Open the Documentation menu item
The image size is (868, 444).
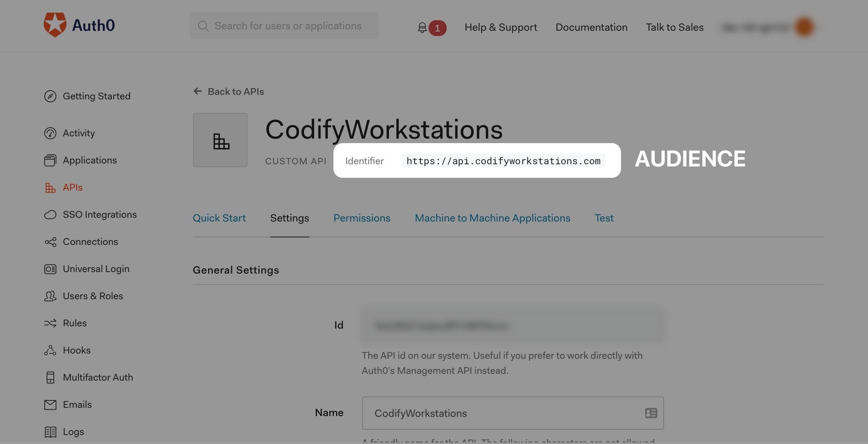591,27
